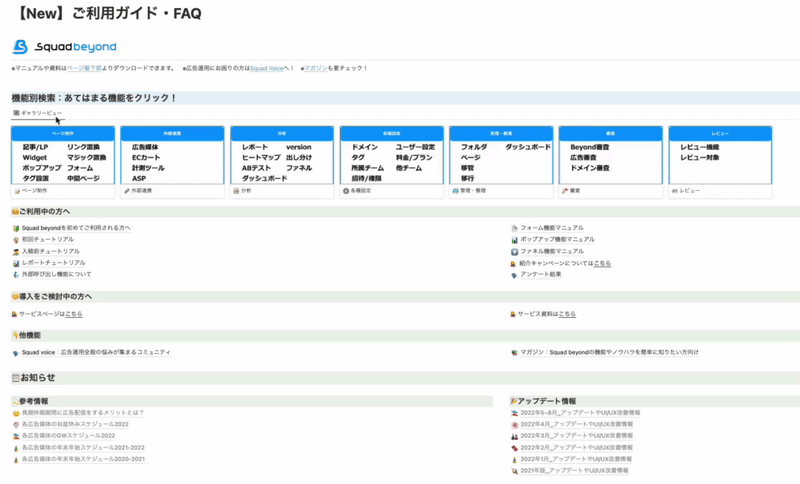This screenshot has width=800, height=484.
Task: Open 各広告媒体のお盆休みスケジュール2022 link
Action: [75, 425]
